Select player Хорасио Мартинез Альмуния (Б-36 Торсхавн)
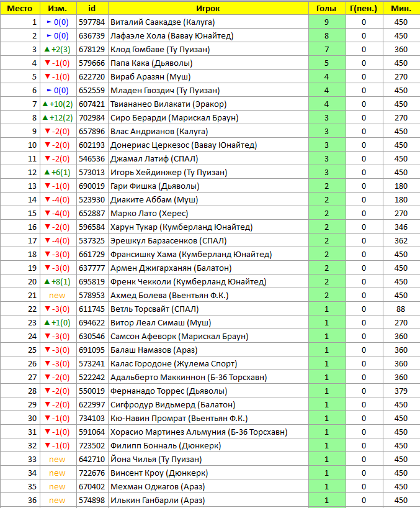 [x=199, y=432]
